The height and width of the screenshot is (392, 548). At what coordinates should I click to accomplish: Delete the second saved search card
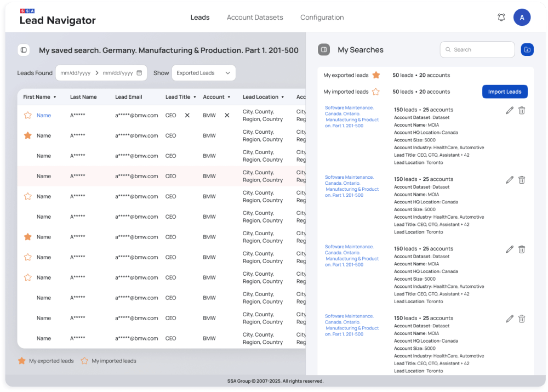[522, 180]
